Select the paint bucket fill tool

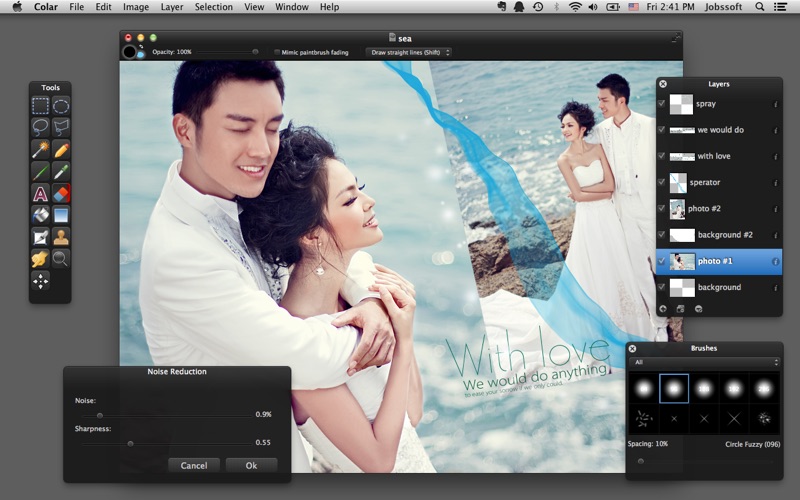[x=40, y=215]
